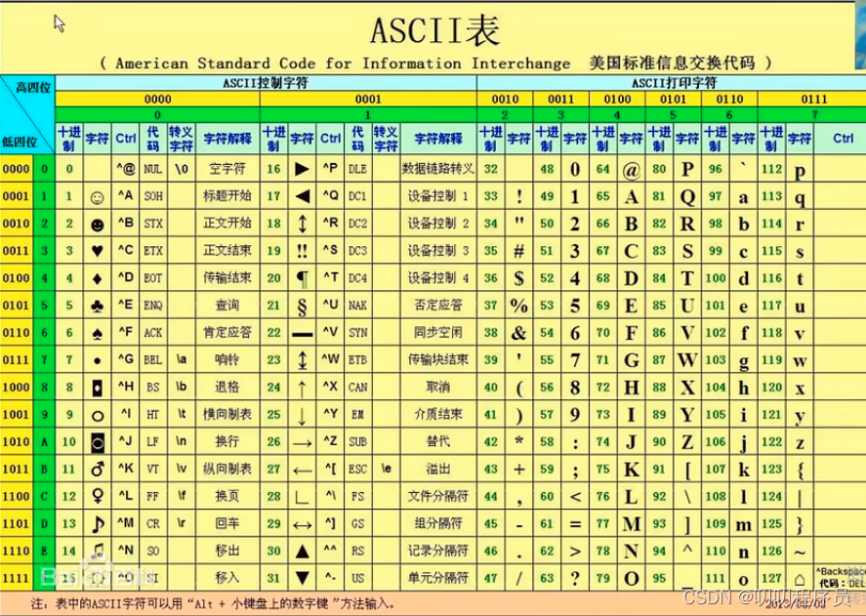Image resolution: width=866 pixels, height=616 pixels.
Task: Select the diamond suit symbol
Action: coord(98,278)
